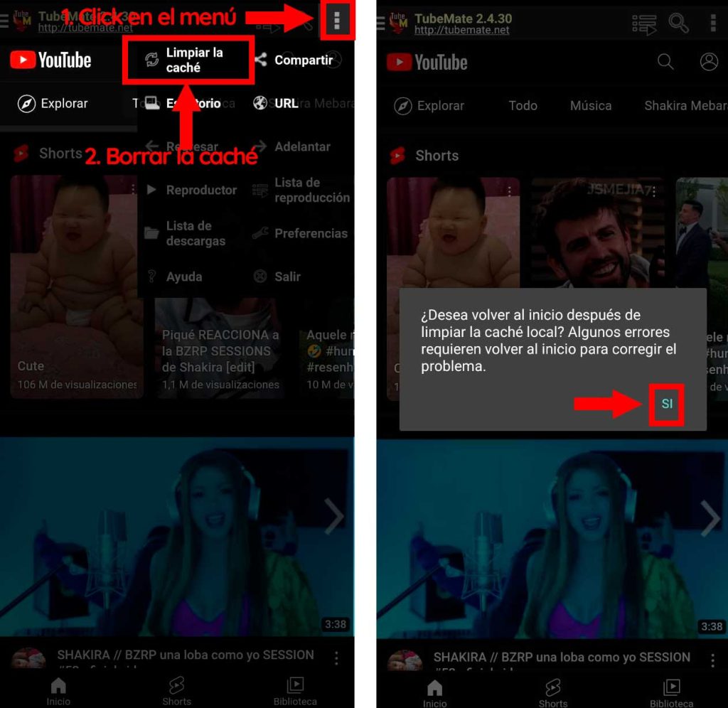
Task: Open Shorts tab in right bottom bar
Action: [x=553, y=694]
